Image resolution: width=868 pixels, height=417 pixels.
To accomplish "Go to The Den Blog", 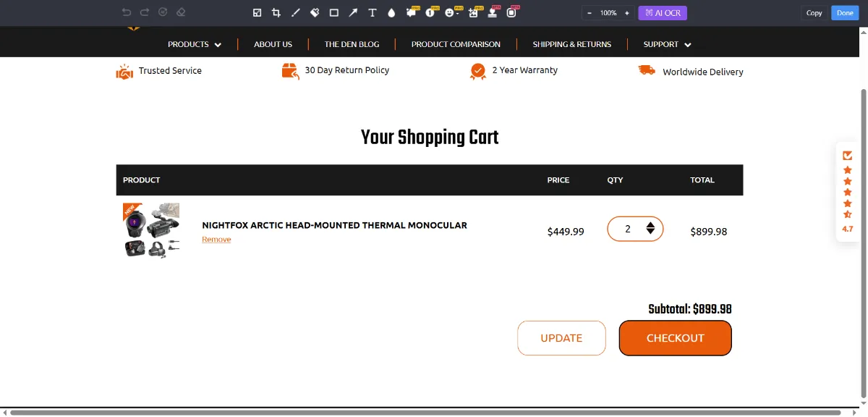I will pos(352,44).
